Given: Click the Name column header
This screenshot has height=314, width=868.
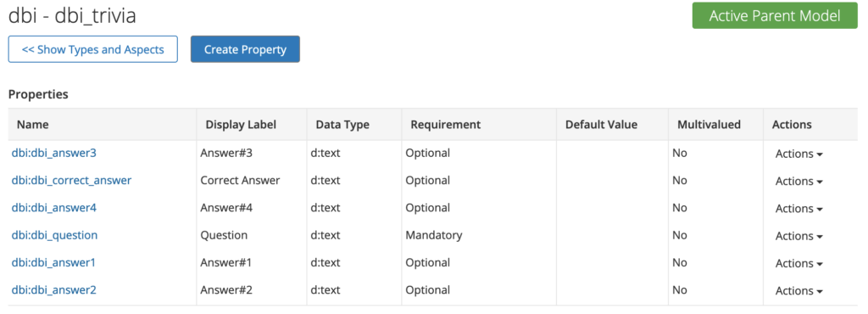Looking at the screenshot, I should coord(33,125).
